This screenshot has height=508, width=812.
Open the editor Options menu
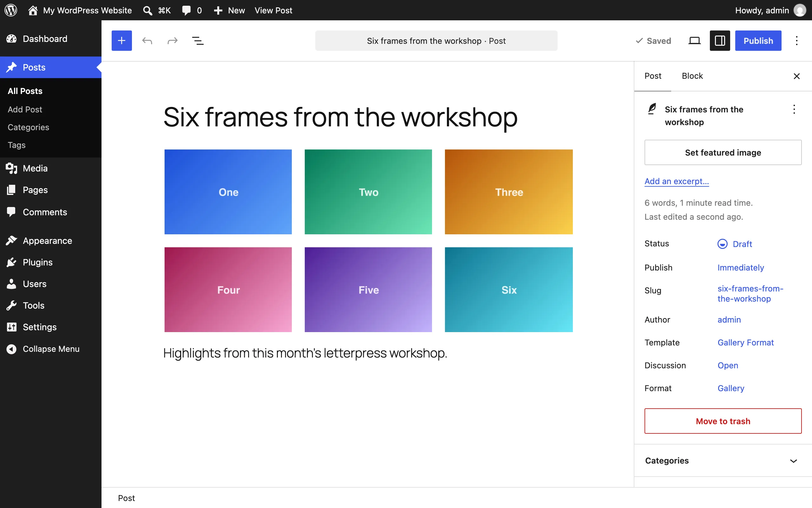(796, 41)
